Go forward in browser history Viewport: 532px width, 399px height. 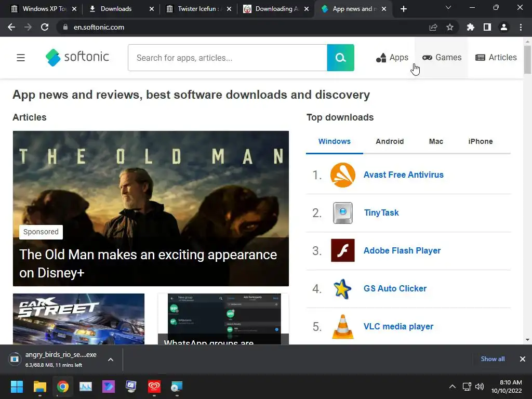pyautogui.click(x=28, y=27)
